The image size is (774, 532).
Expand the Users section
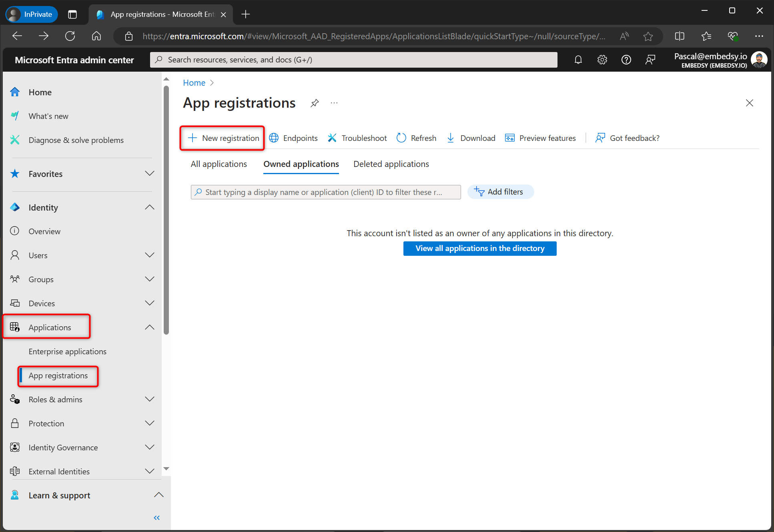point(149,255)
